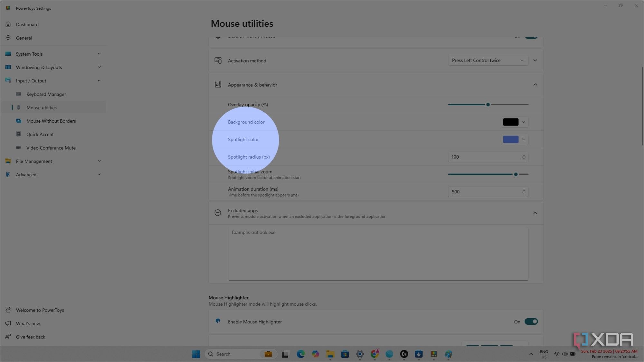Open volume control in tray

pyautogui.click(x=564, y=354)
